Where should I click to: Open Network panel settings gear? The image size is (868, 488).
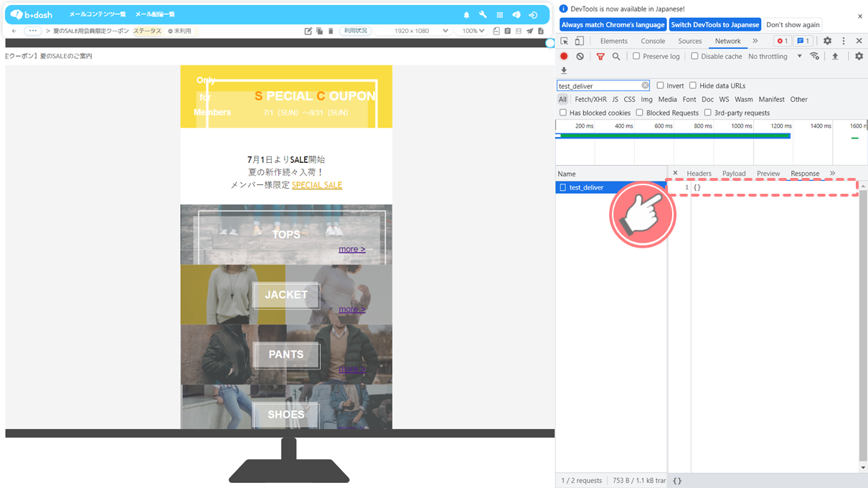coord(859,56)
